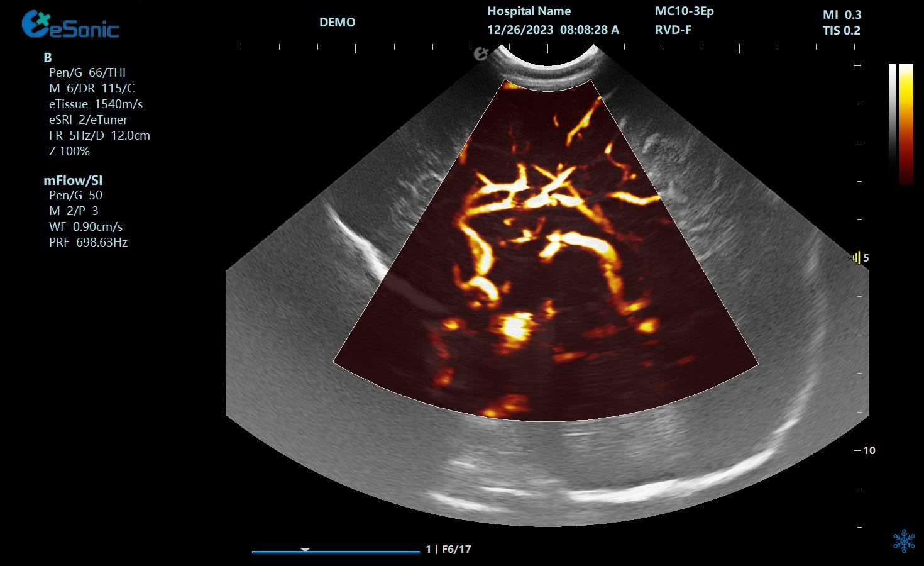Click the FR 5Hz/D 12.0cm depth parameter

click(x=99, y=135)
